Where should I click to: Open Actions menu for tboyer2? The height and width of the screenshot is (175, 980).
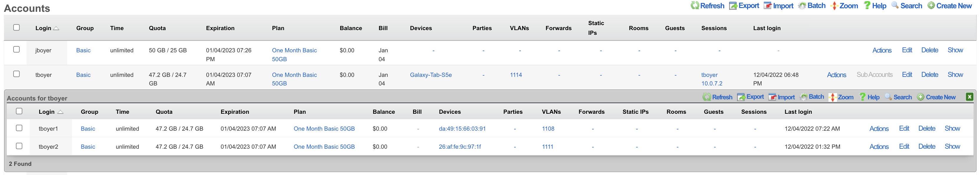(x=879, y=147)
